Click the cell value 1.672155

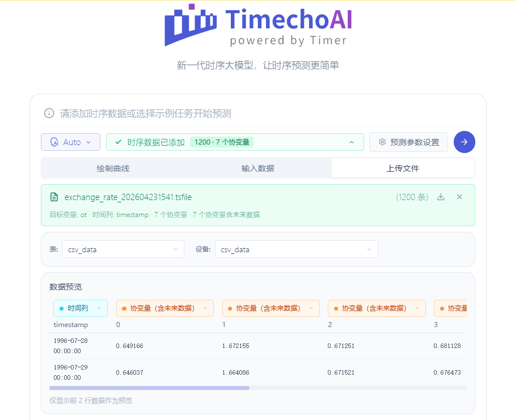point(235,346)
